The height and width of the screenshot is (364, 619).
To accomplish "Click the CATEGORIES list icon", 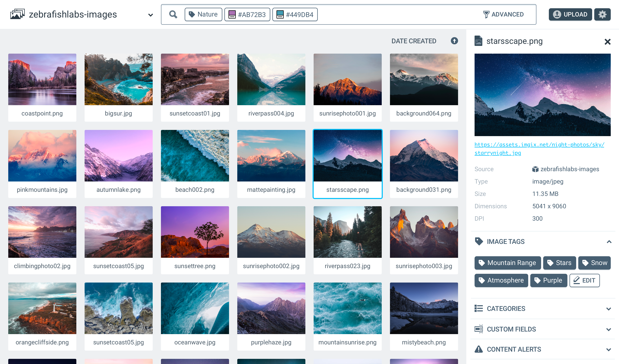I will (479, 308).
